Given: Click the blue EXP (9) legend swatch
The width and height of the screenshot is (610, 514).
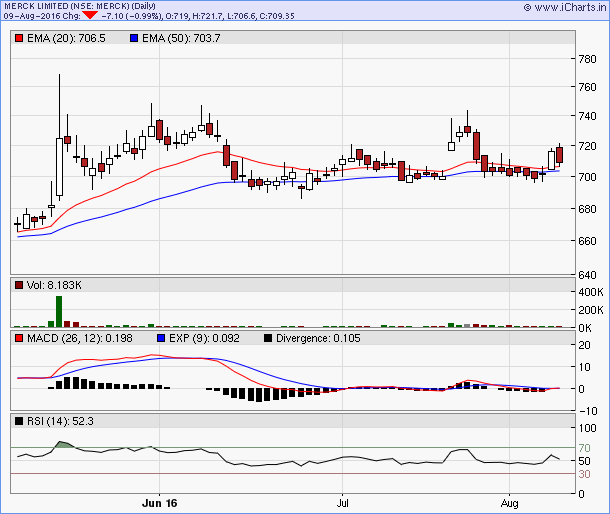Looking at the screenshot, I should pos(161,338).
